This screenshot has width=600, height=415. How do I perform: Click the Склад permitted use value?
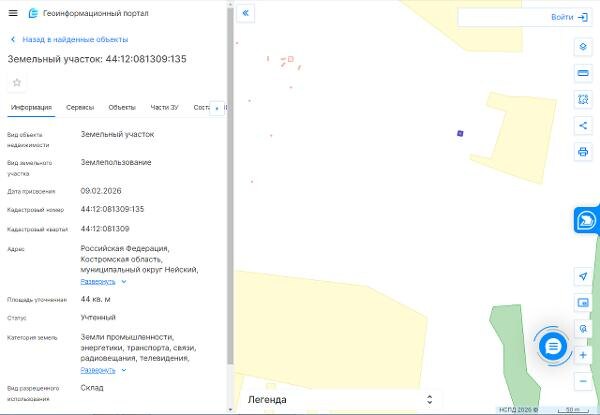tap(92, 388)
